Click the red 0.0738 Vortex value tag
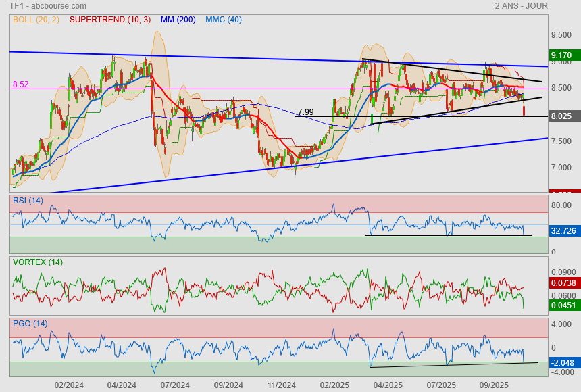 point(562,283)
